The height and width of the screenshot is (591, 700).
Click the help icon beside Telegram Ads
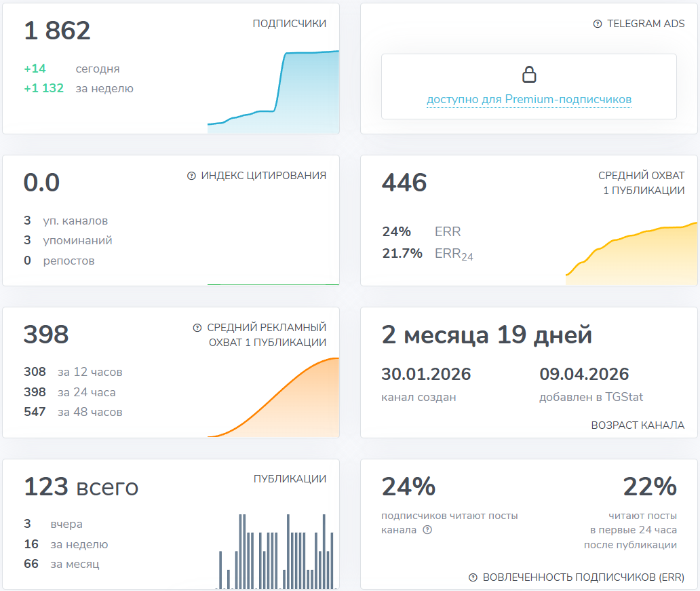pos(598,24)
